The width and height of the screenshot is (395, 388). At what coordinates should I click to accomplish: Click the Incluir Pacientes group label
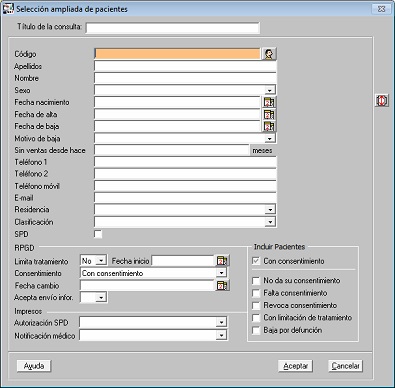279,247
